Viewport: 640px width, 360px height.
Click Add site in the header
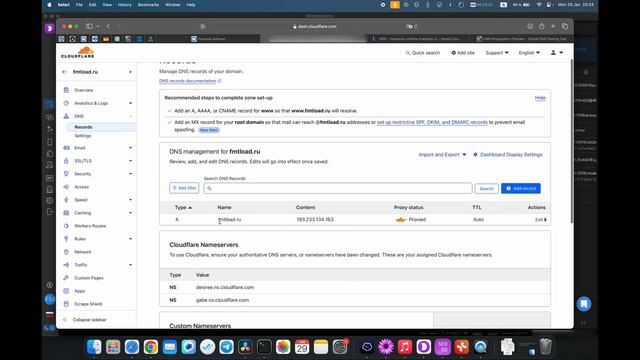click(463, 53)
